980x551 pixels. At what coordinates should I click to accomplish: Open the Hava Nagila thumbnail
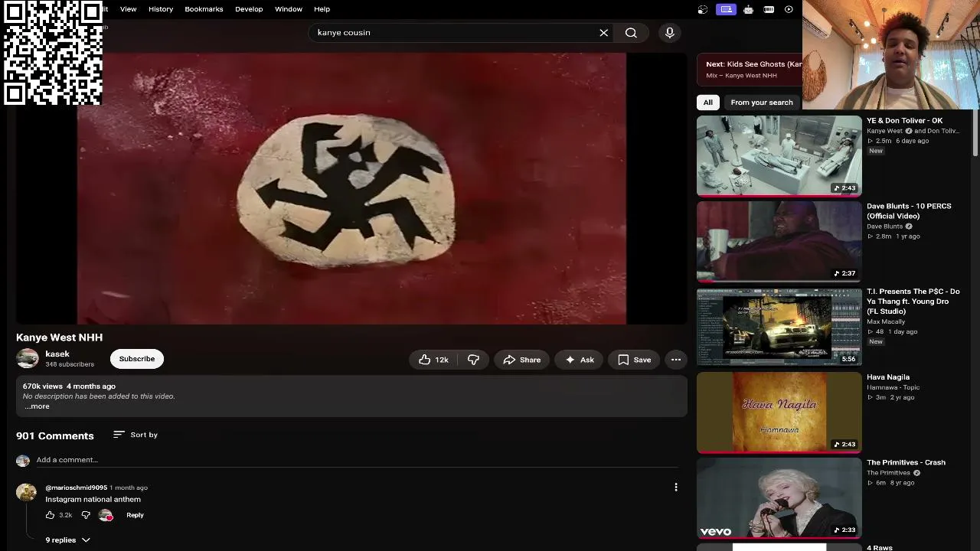(779, 413)
